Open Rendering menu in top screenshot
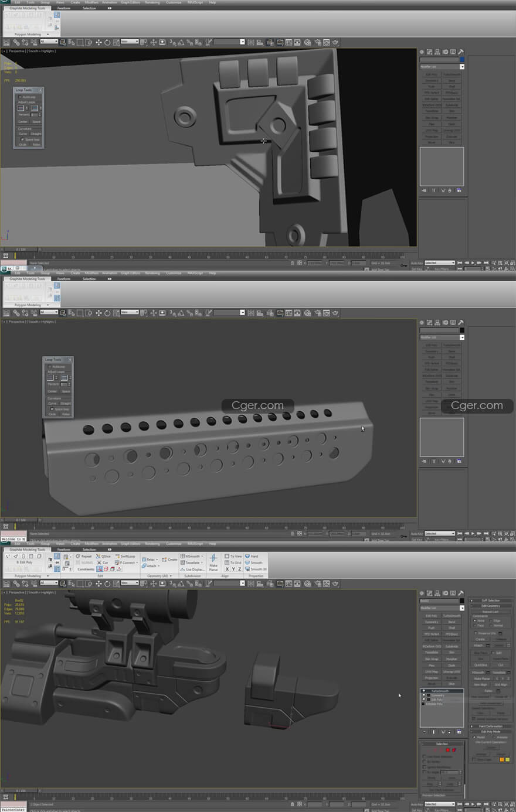Viewport: 516px width, 812px height. point(152,2)
